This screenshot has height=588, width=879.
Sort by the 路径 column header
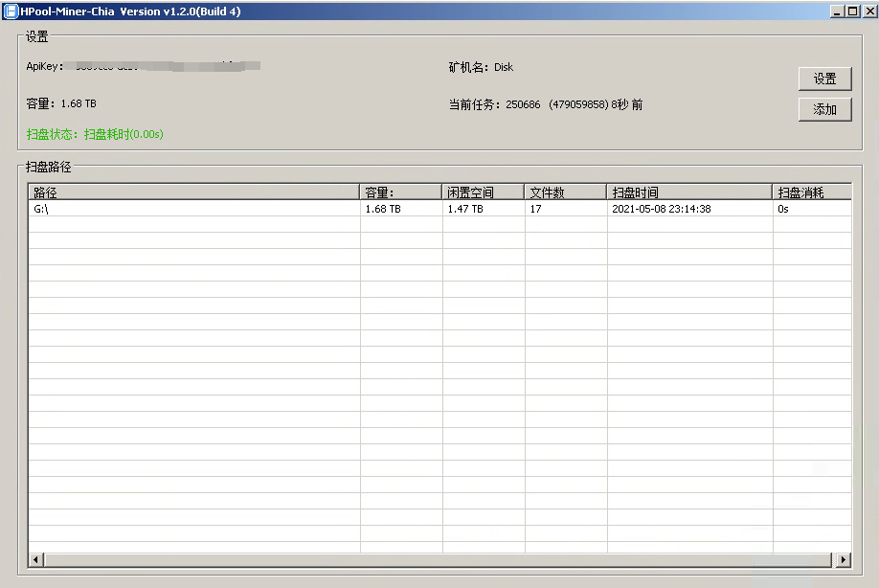click(x=193, y=192)
